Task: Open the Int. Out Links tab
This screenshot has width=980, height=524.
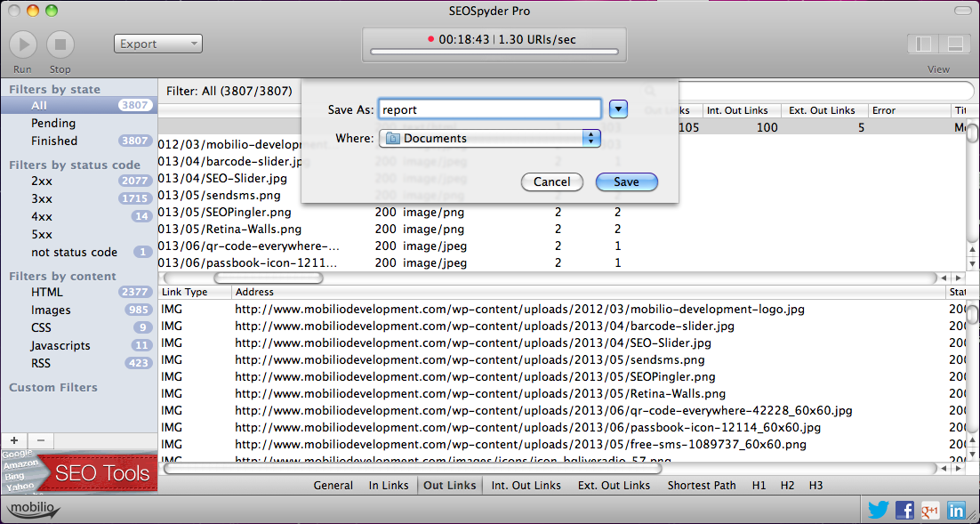Action: tap(526, 485)
